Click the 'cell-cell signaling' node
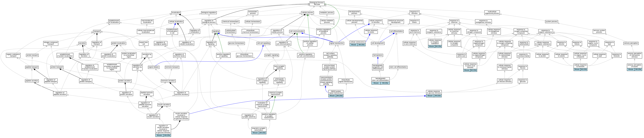The image size is (644, 138). tap(263, 43)
